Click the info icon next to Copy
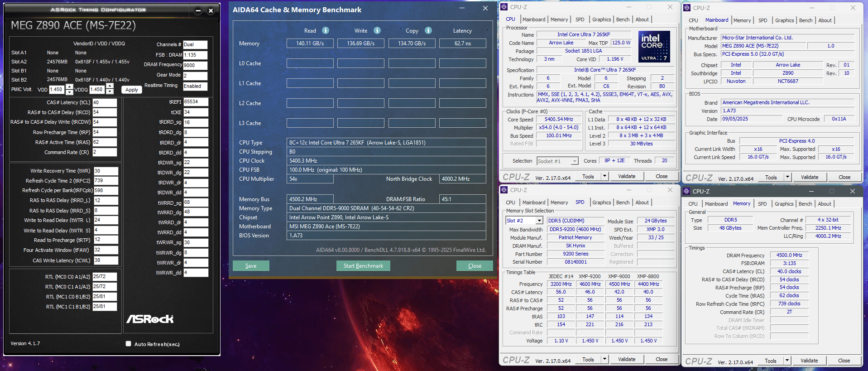The width and height of the screenshot is (868, 371). (428, 30)
